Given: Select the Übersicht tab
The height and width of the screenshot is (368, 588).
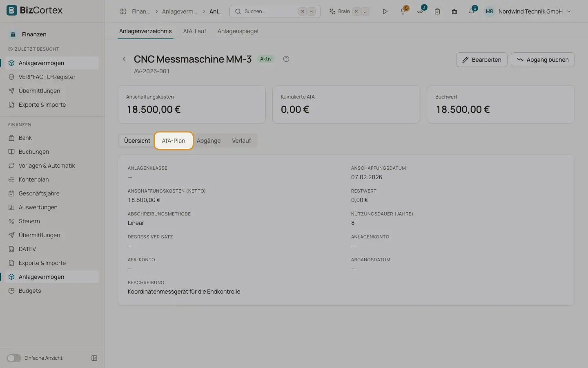Looking at the screenshot, I should (x=137, y=141).
